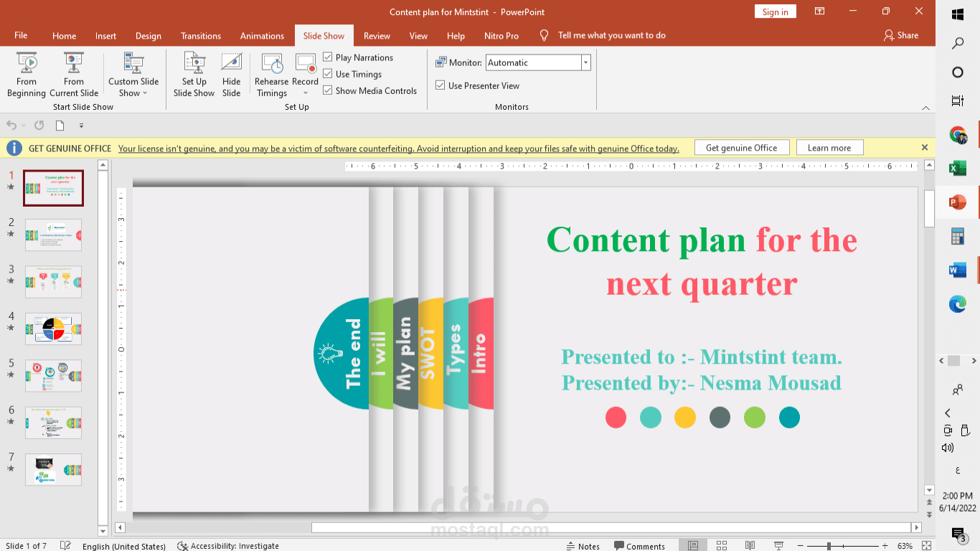
Task: Click the New document icon in Quick Access
Action: point(60,126)
